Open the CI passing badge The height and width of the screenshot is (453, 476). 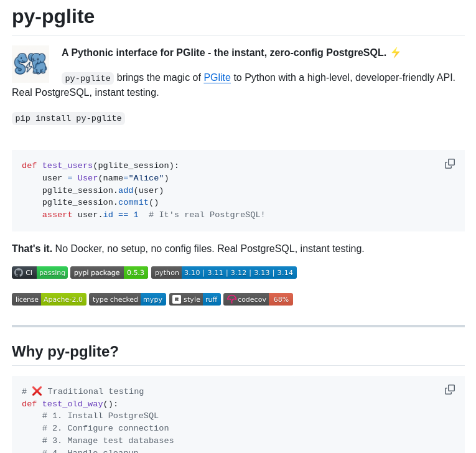point(40,273)
